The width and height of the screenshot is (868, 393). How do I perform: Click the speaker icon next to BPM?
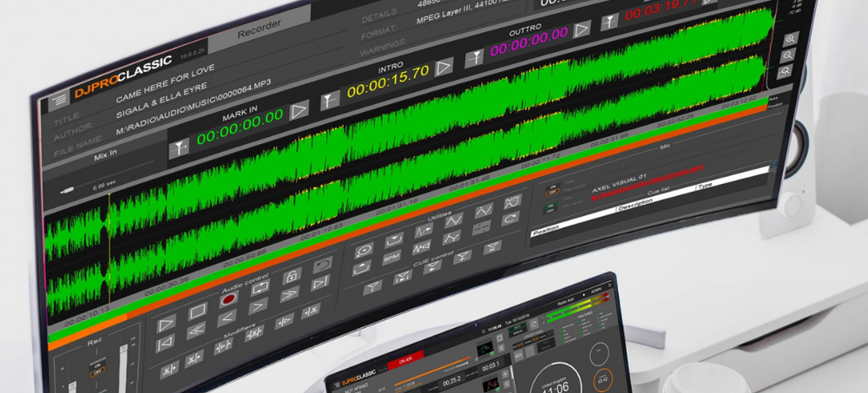(422, 248)
